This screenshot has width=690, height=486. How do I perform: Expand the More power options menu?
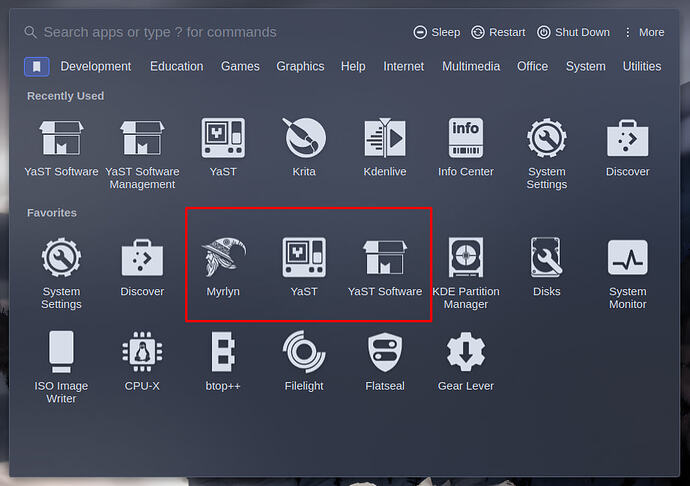click(x=645, y=32)
